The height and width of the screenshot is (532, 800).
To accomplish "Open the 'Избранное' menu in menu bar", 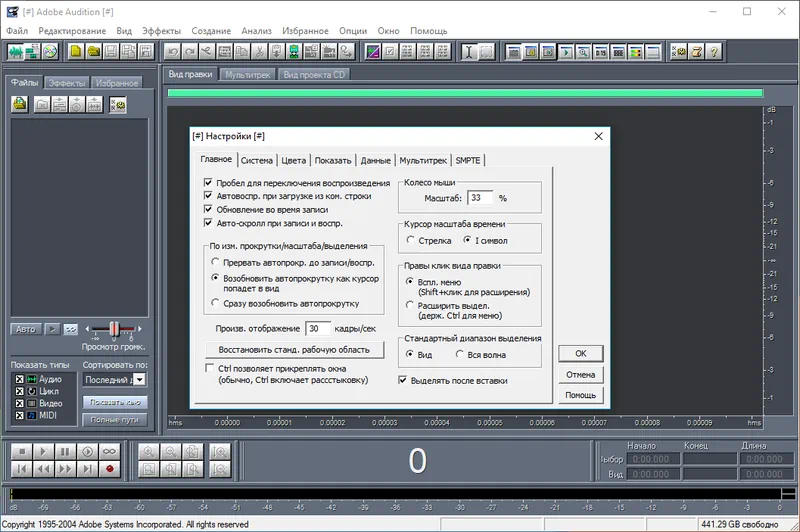I will pyautogui.click(x=305, y=31).
